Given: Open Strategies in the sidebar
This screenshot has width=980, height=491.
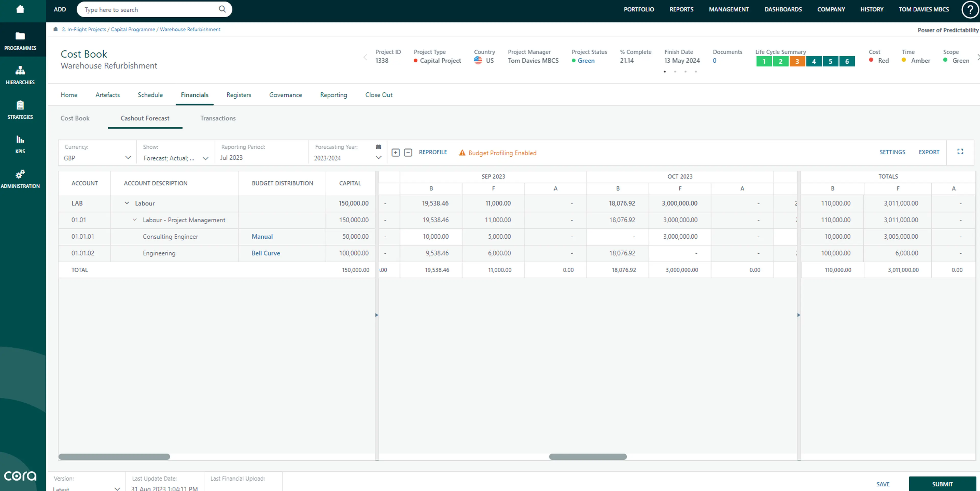Looking at the screenshot, I should coord(20,110).
